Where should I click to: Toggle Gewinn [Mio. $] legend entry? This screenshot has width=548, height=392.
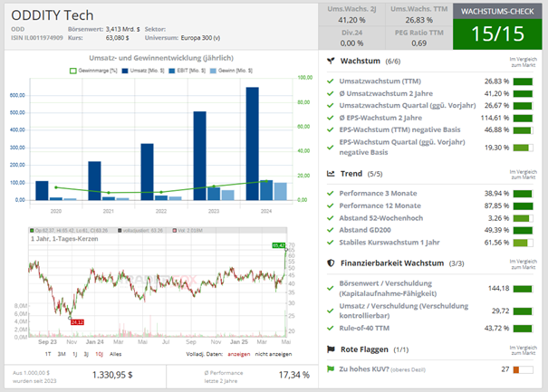(x=231, y=71)
